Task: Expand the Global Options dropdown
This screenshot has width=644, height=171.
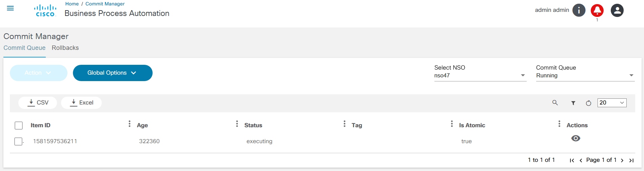Action: pos(113,73)
